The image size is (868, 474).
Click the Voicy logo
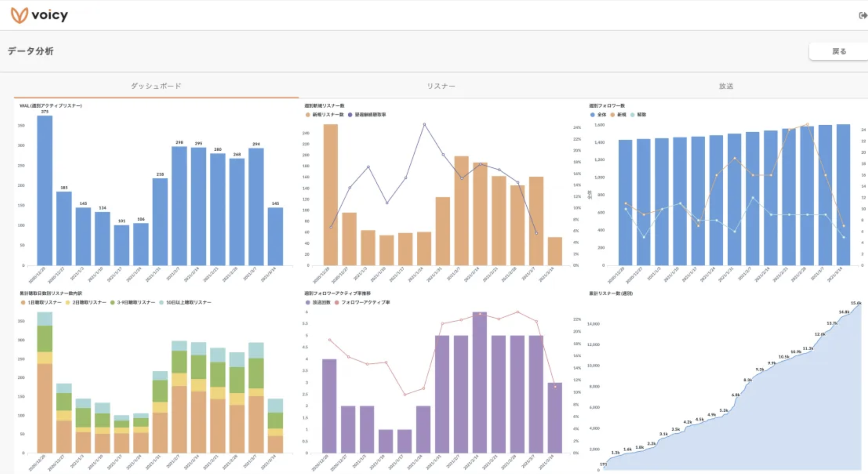coord(39,15)
